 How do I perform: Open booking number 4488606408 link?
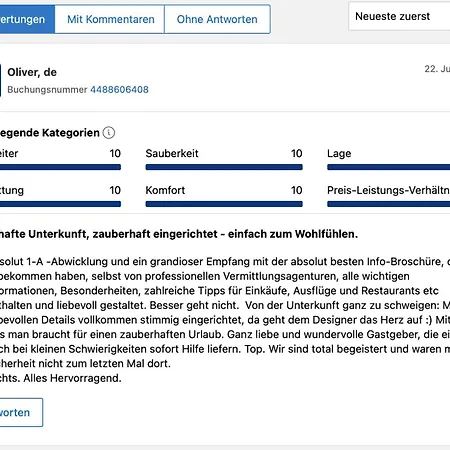119,90
